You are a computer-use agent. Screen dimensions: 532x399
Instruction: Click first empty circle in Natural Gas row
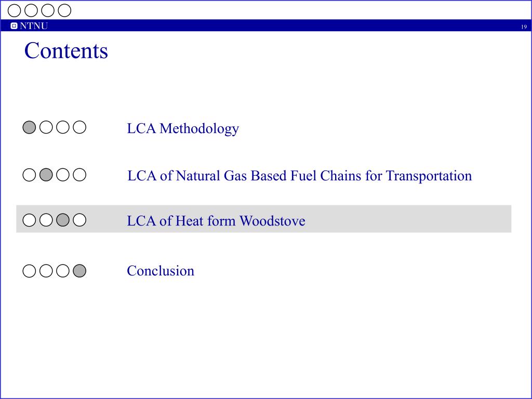[x=29, y=175]
